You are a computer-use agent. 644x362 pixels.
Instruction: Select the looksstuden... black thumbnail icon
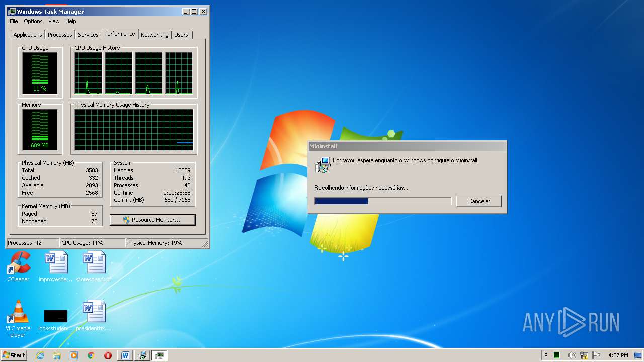(56, 320)
